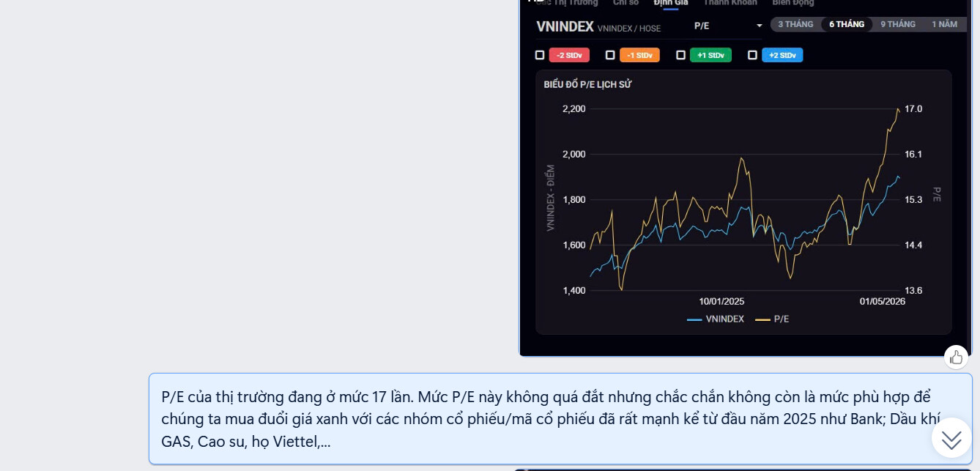The height and width of the screenshot is (471, 980).
Task: Jump to newest messages with the double-chevron button
Action: 951,439
